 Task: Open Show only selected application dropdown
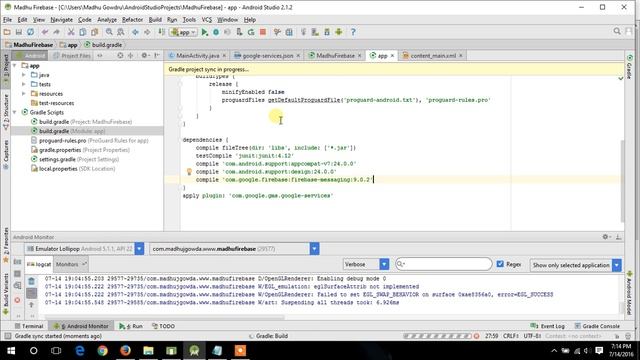617,265
